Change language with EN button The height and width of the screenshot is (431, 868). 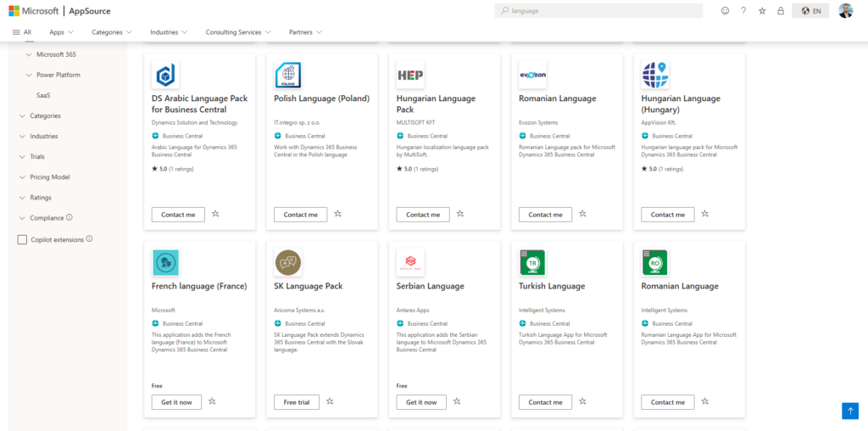pyautogui.click(x=810, y=10)
